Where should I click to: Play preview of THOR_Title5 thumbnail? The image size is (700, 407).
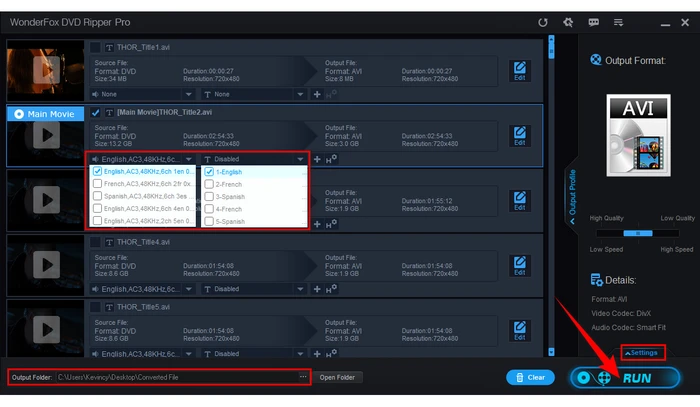[46, 329]
